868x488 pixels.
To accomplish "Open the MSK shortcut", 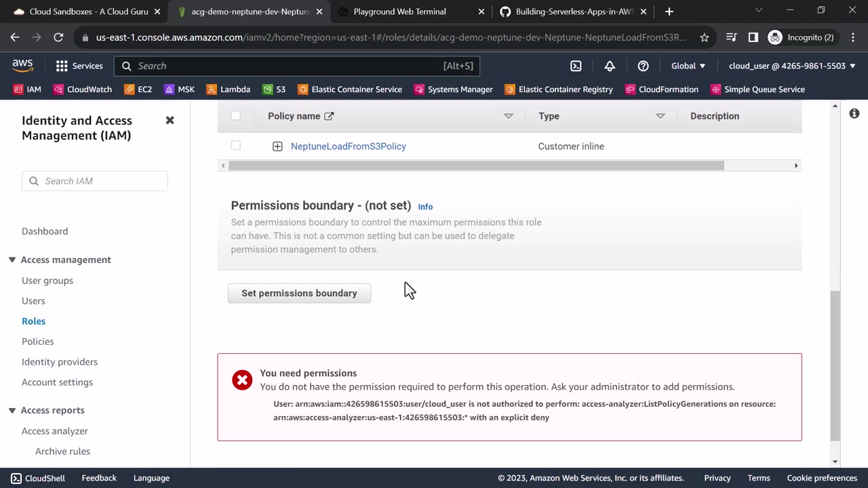I will coord(179,89).
